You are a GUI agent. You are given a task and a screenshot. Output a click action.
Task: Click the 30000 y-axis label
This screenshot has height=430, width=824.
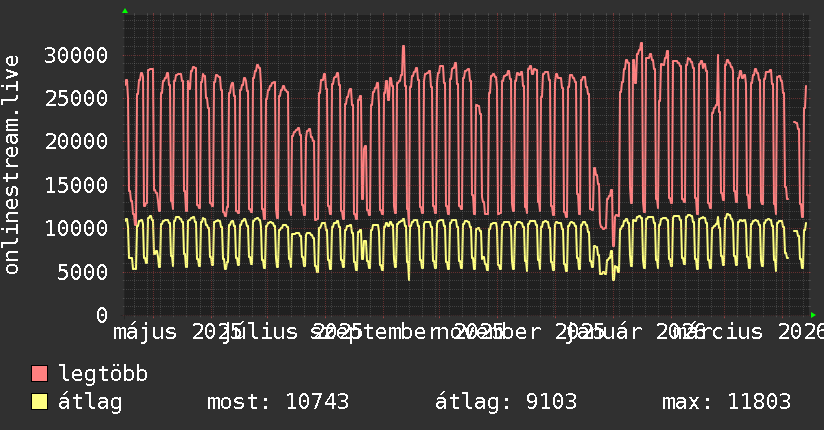click(76, 55)
